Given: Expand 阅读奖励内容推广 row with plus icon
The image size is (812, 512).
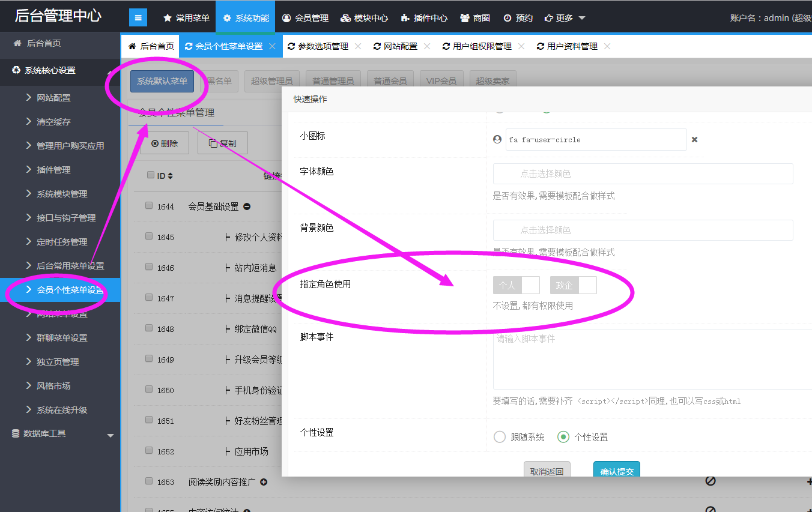Looking at the screenshot, I should (263, 482).
